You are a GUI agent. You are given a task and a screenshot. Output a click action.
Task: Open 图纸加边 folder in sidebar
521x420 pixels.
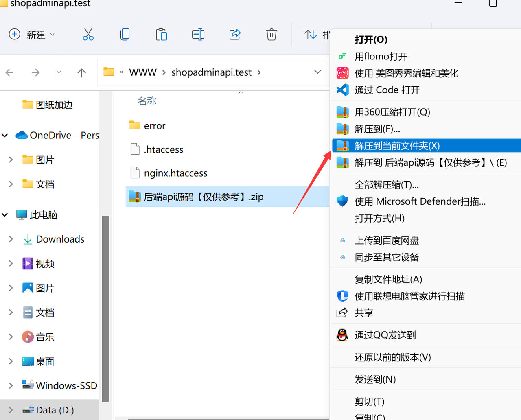point(48,105)
